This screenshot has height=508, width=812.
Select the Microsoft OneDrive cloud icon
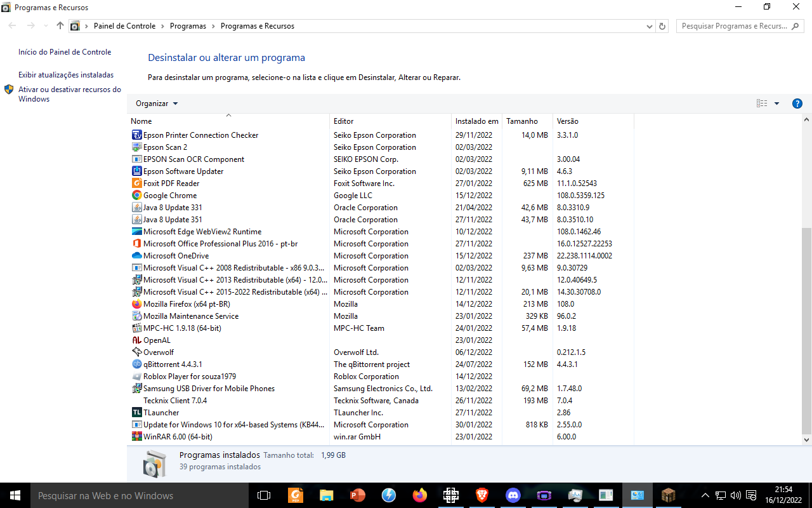[136, 255]
